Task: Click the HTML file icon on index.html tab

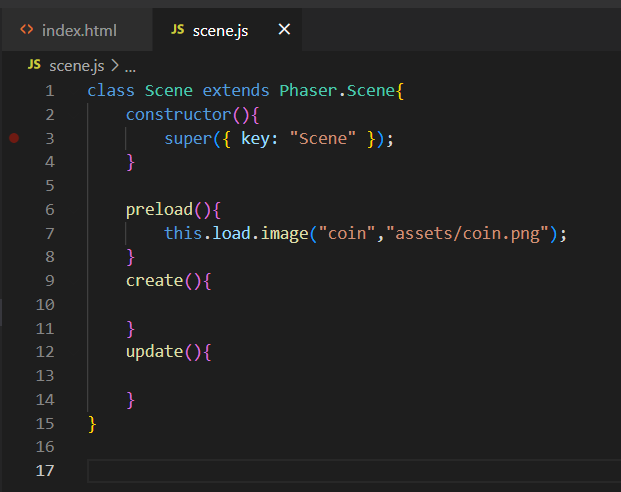Action: [27, 30]
